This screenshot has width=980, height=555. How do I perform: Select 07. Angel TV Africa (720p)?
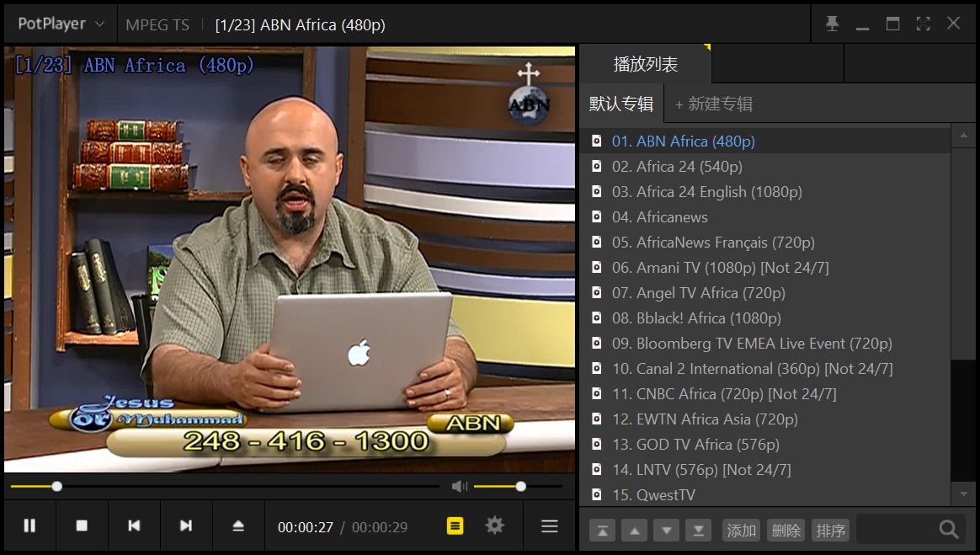click(x=765, y=293)
